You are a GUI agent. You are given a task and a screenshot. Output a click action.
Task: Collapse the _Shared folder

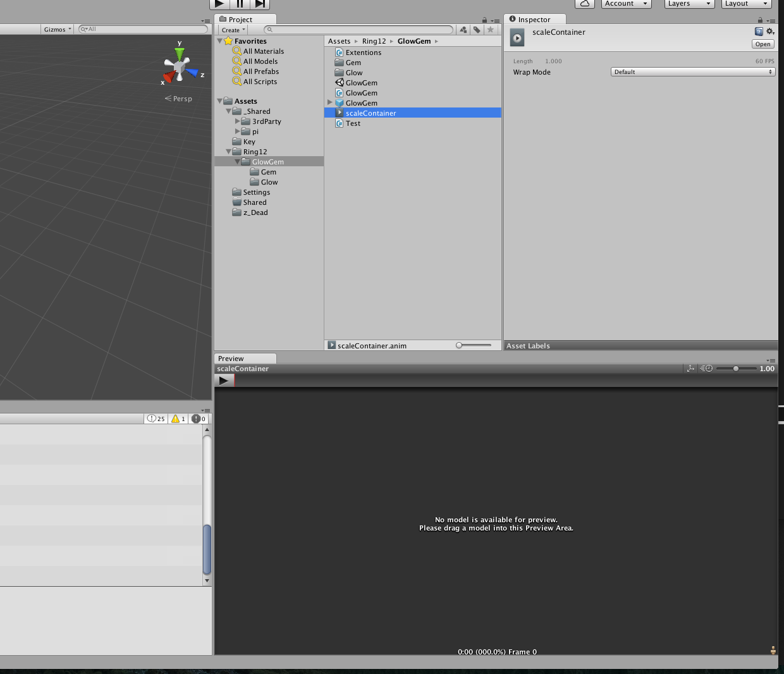click(x=229, y=111)
